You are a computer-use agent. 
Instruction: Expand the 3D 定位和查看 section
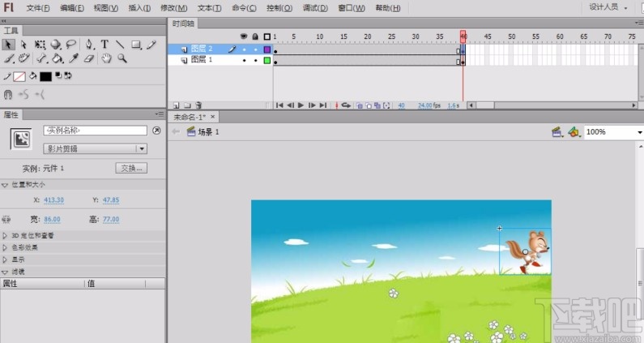pos(5,236)
